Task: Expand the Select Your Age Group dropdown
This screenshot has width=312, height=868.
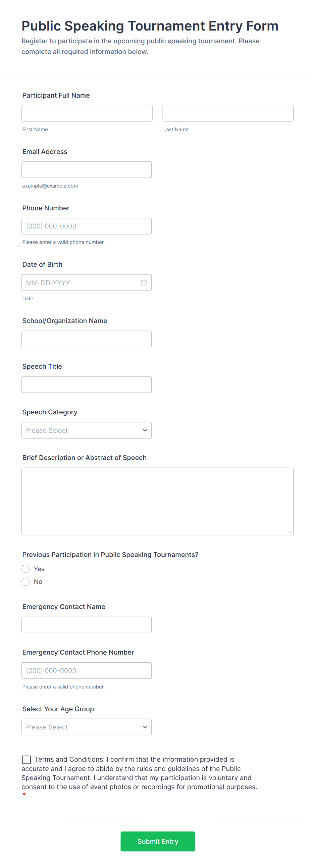Action: point(86,727)
